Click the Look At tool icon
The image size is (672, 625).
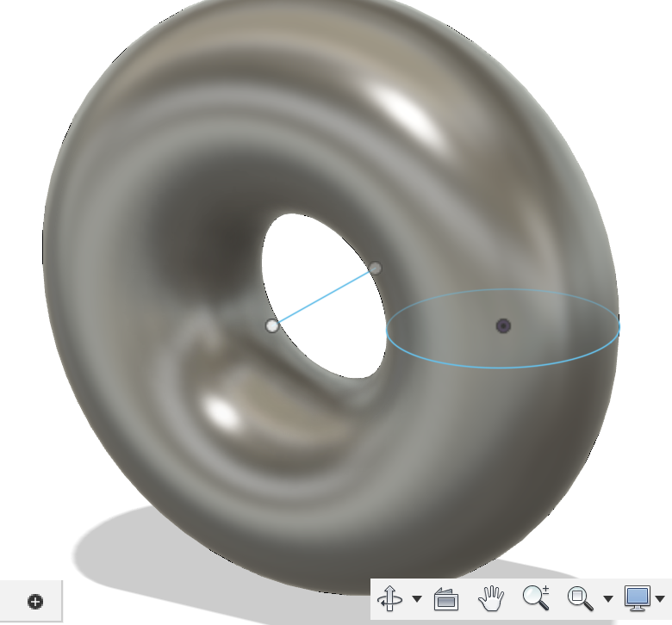coord(446,599)
